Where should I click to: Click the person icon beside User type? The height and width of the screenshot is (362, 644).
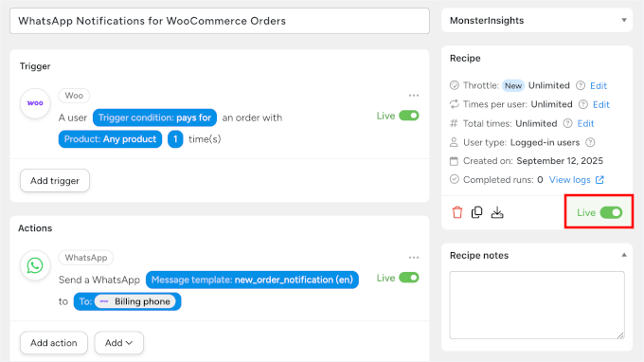(x=454, y=142)
